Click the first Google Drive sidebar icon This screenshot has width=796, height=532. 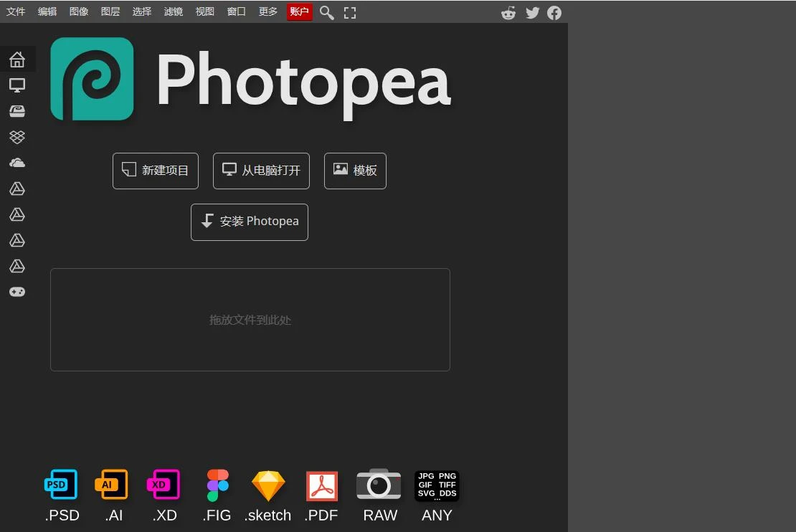[17, 189]
